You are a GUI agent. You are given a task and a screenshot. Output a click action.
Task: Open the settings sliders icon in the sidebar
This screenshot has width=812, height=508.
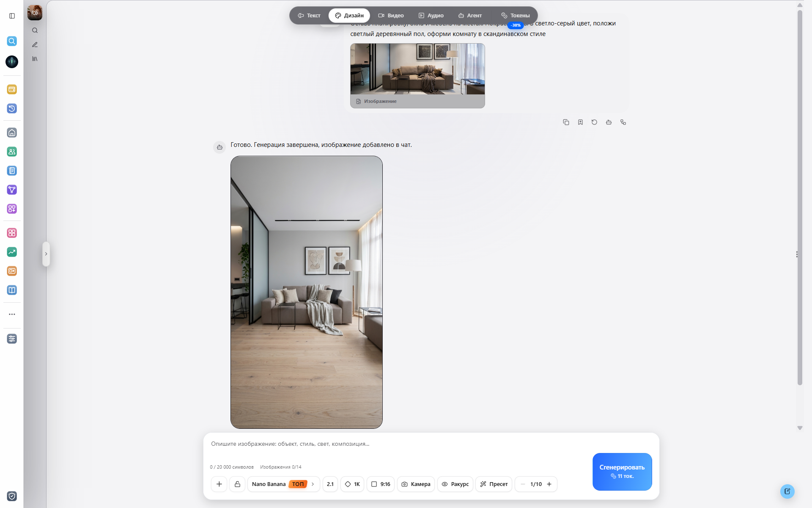click(12, 339)
